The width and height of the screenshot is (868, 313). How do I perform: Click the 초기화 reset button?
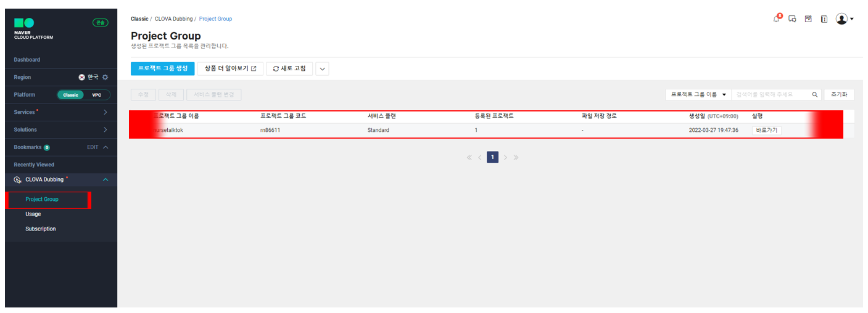click(839, 95)
